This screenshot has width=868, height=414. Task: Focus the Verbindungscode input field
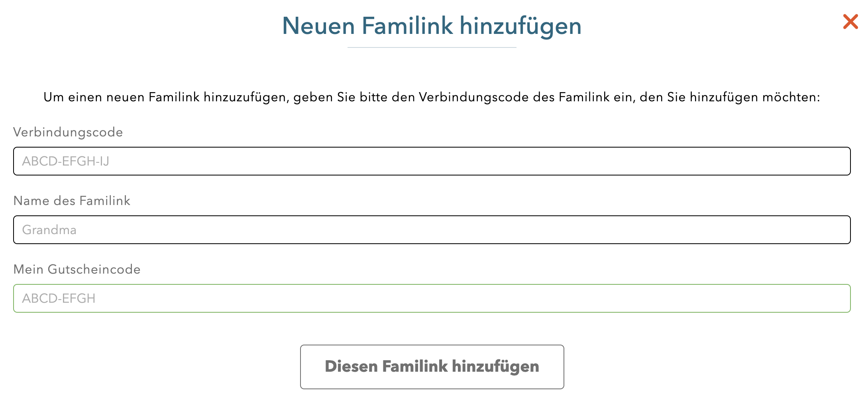coord(432,161)
